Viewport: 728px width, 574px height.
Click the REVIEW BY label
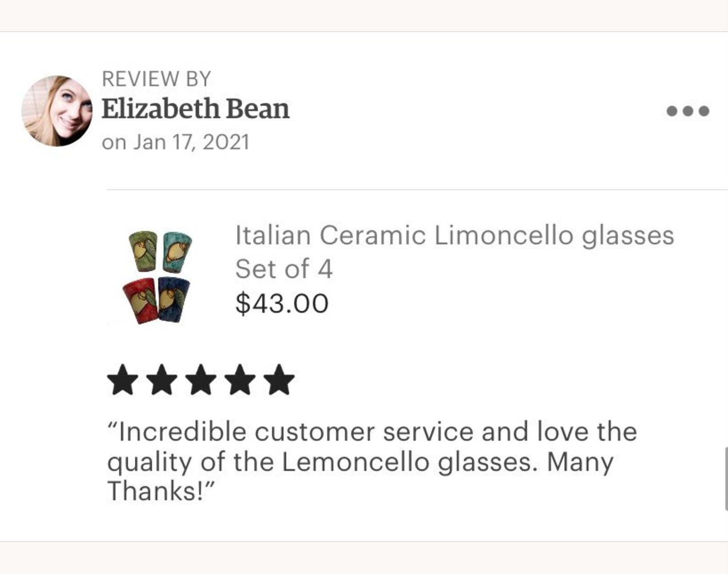pyautogui.click(x=156, y=79)
